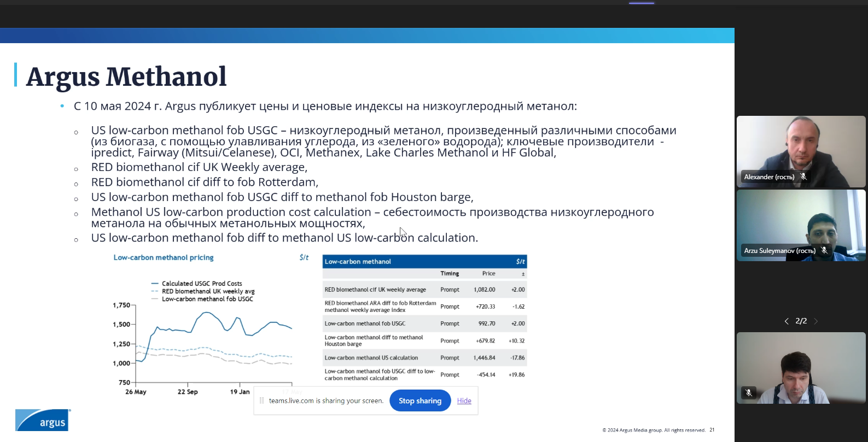The image size is (868, 442).
Task: Click the 'Argus Methanol' slide title
Action: [x=126, y=76]
